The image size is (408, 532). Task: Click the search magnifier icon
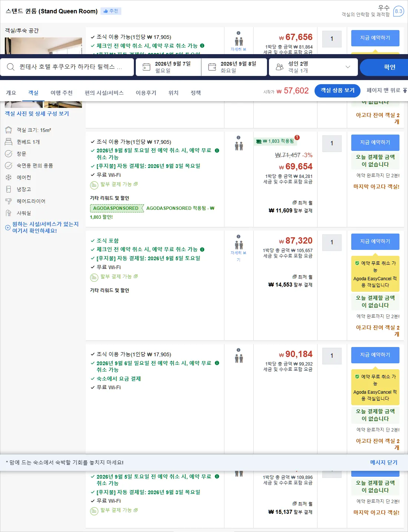(x=11, y=67)
